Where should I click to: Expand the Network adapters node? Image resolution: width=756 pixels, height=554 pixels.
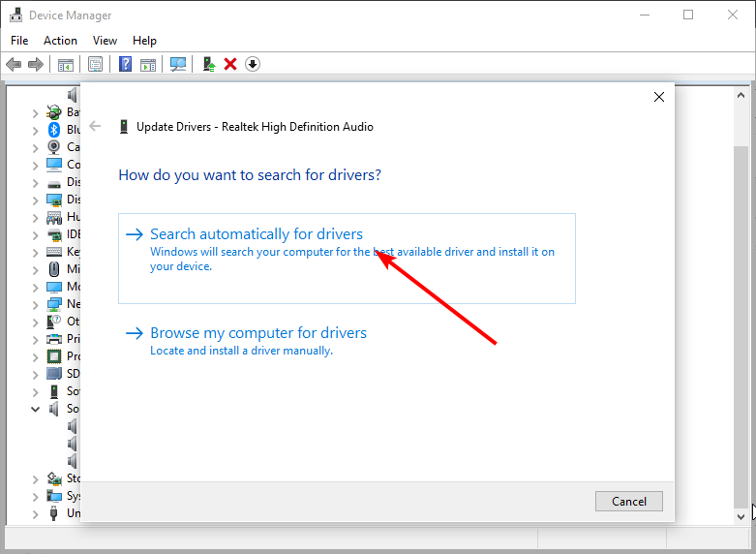tap(35, 305)
